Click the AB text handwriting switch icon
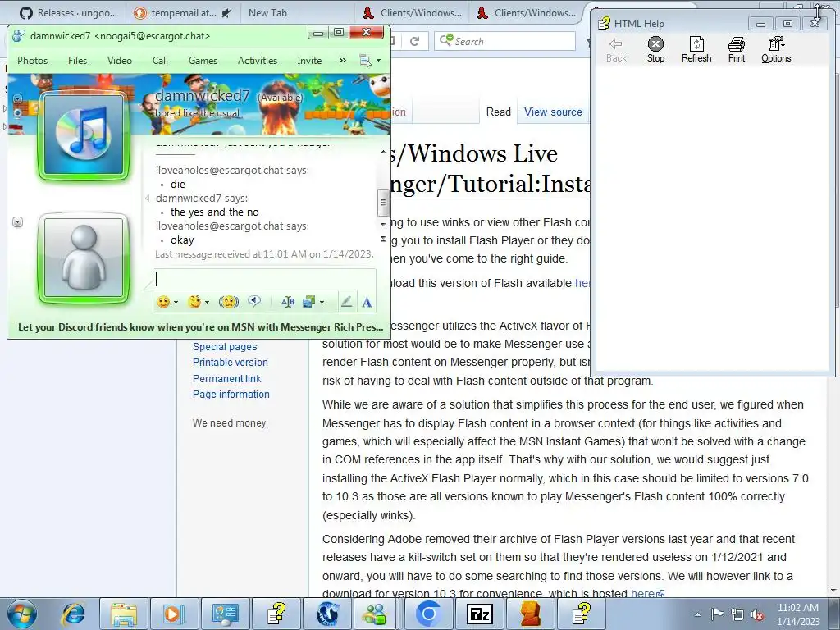This screenshot has height=630, width=840. click(x=288, y=302)
